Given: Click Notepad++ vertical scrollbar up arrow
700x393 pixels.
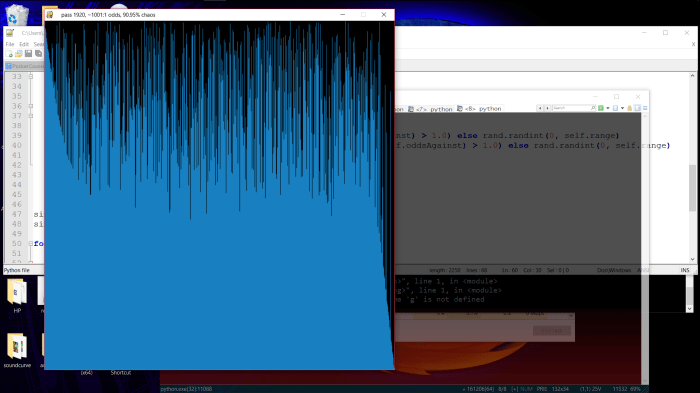Looking at the screenshot, I should (692, 76).
